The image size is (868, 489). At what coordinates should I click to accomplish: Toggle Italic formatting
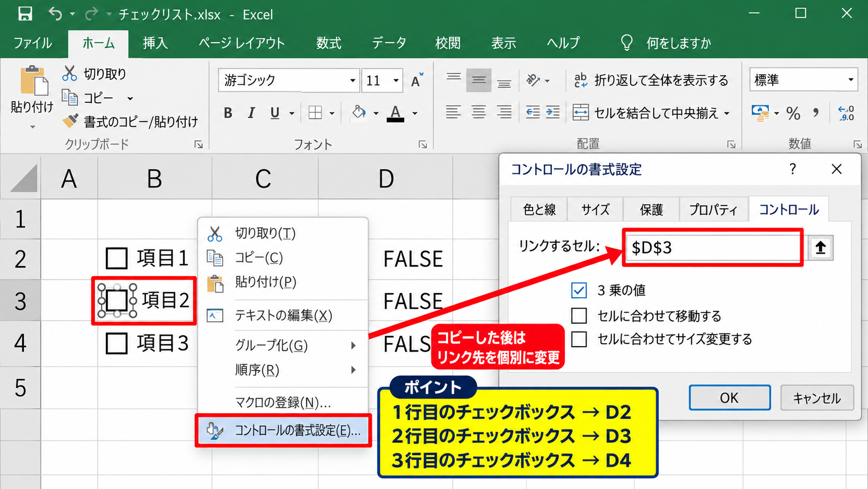251,113
